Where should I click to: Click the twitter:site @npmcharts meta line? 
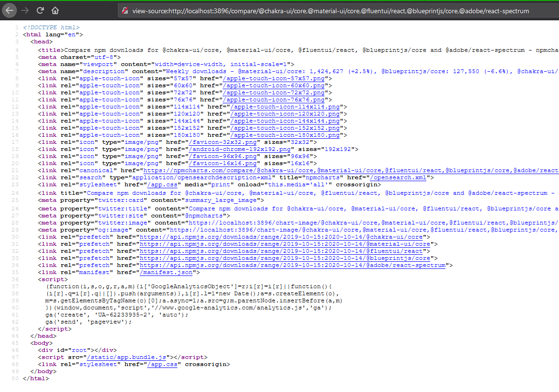tap(134, 216)
